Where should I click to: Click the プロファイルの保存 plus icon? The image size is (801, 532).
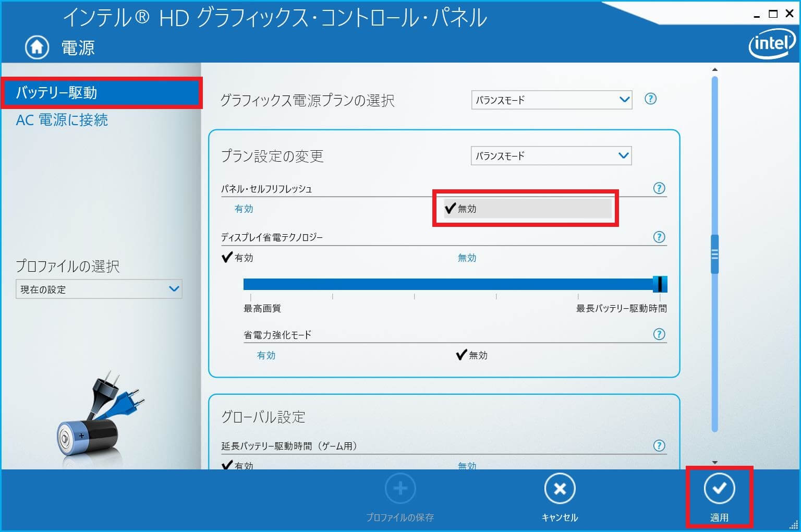tap(400, 489)
